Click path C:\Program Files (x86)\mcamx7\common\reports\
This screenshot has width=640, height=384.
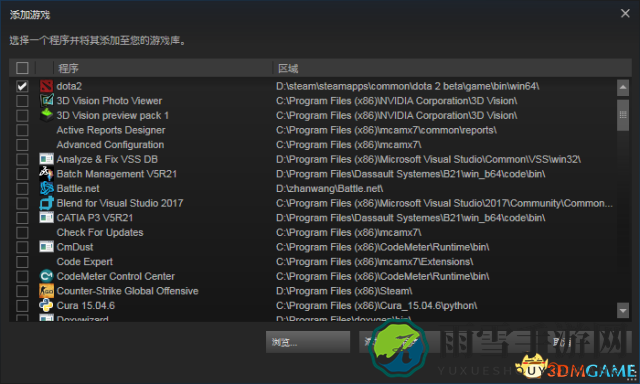point(386,130)
